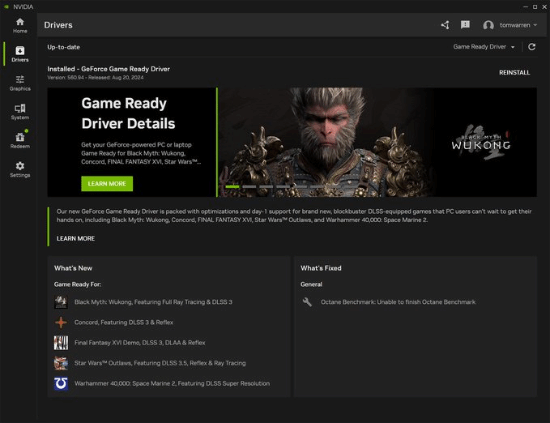Screen dimensions: 550x423
Task: Click the 'Up-to-date' status text
Action: [x=63, y=47]
